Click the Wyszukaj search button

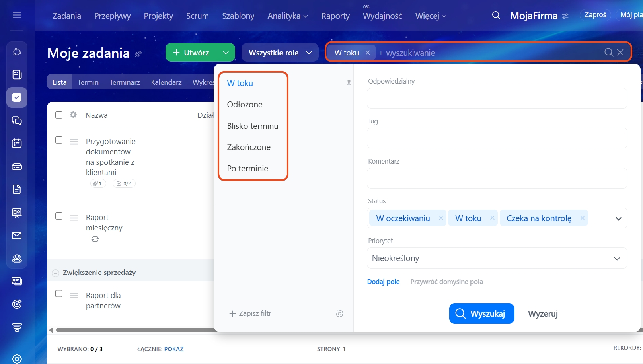pos(481,313)
